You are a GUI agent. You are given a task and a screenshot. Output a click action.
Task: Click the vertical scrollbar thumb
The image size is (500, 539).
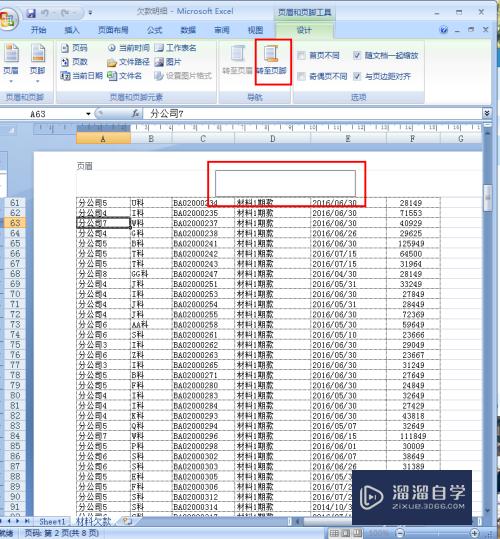[487, 198]
